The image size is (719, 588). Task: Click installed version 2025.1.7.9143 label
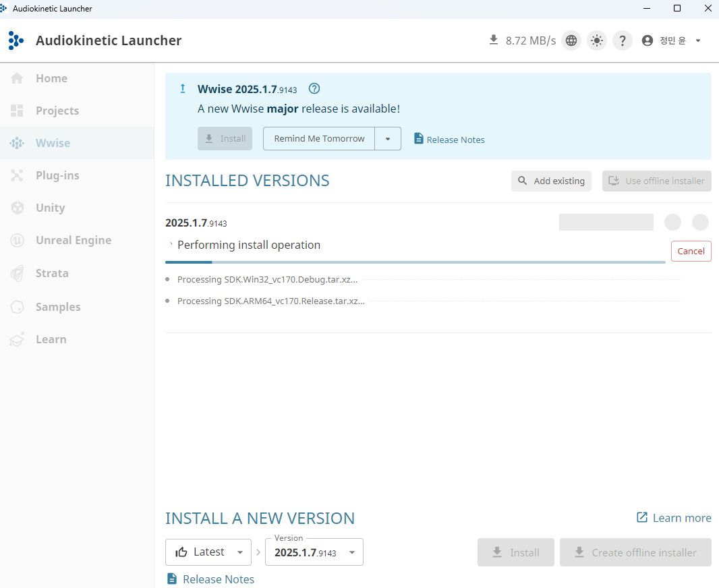tap(196, 223)
